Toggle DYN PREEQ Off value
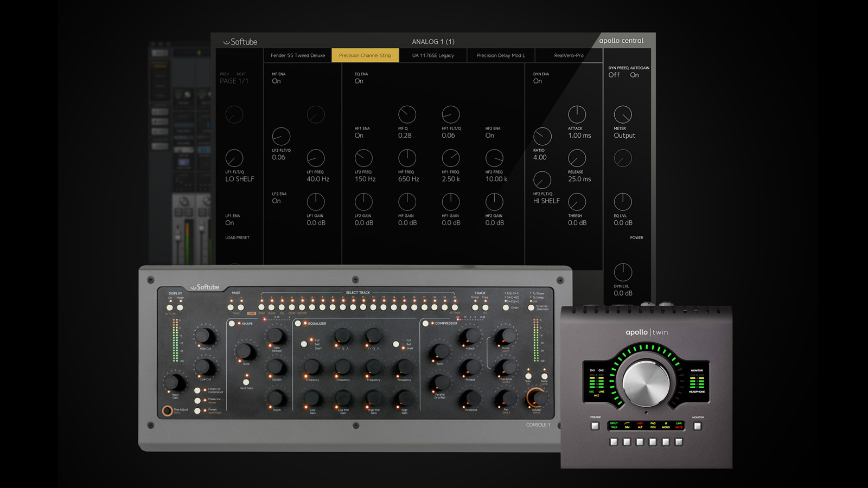This screenshot has width=868, height=488. 614,75
